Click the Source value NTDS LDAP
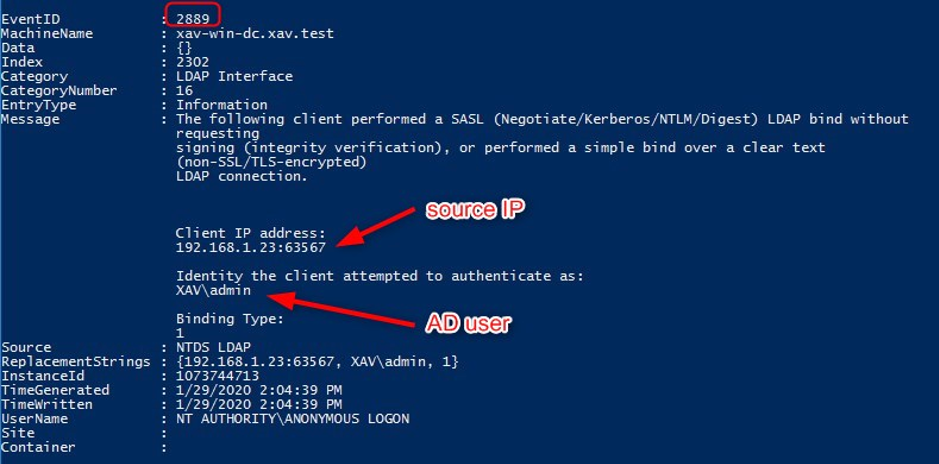This screenshot has width=939, height=464. [213, 347]
